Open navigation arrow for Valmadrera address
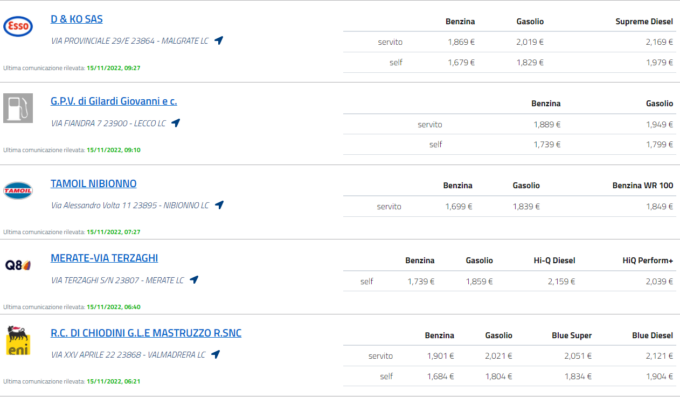The height and width of the screenshot is (397, 680). pyautogui.click(x=216, y=354)
